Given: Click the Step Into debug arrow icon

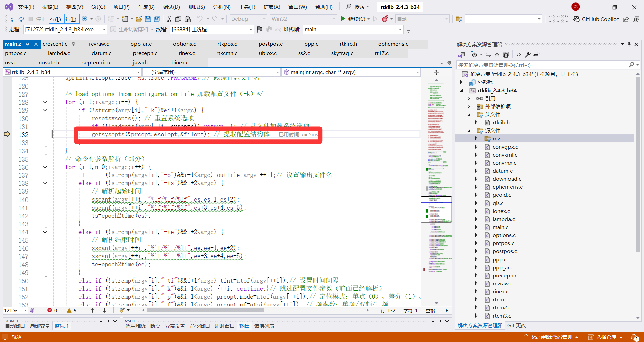Looking at the screenshot, I should [x=12, y=19].
